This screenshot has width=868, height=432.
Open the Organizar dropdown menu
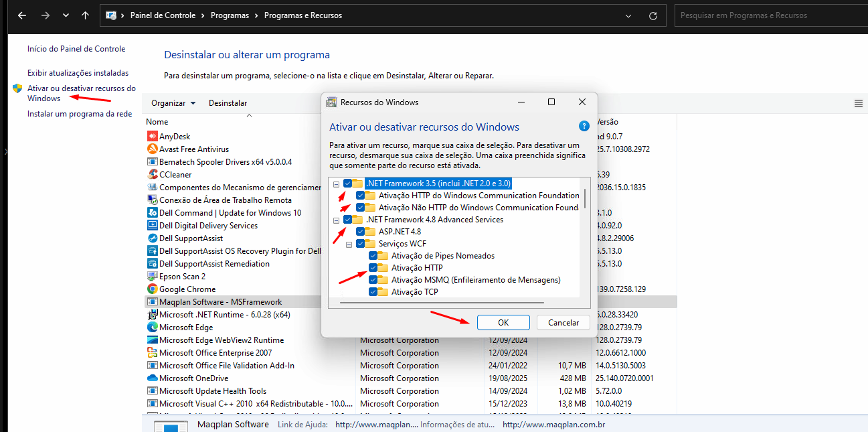click(x=173, y=103)
